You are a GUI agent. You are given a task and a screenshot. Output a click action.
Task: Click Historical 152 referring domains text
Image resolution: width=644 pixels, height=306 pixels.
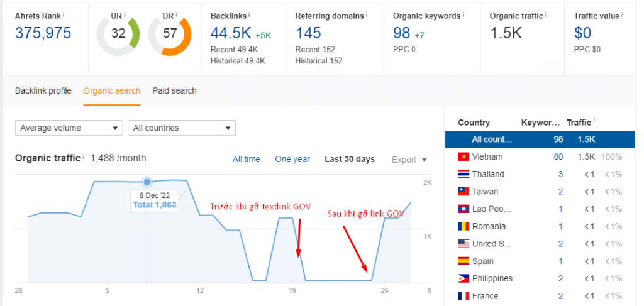point(319,61)
